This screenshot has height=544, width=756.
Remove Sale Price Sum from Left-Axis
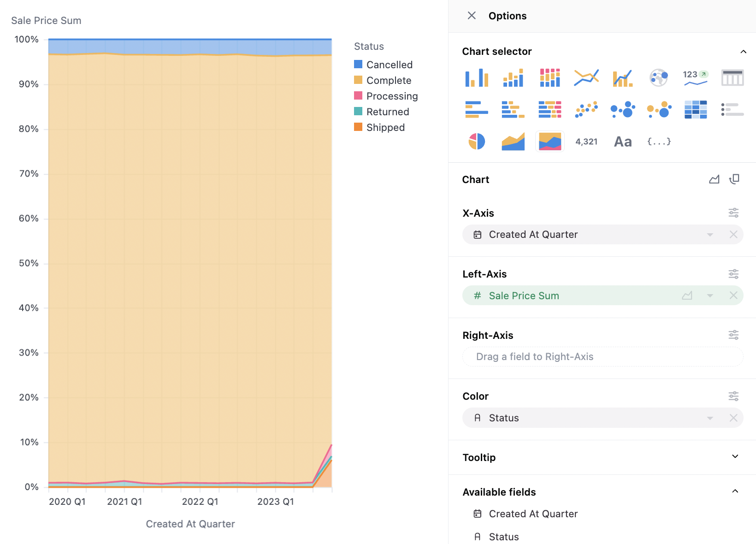[x=733, y=296]
